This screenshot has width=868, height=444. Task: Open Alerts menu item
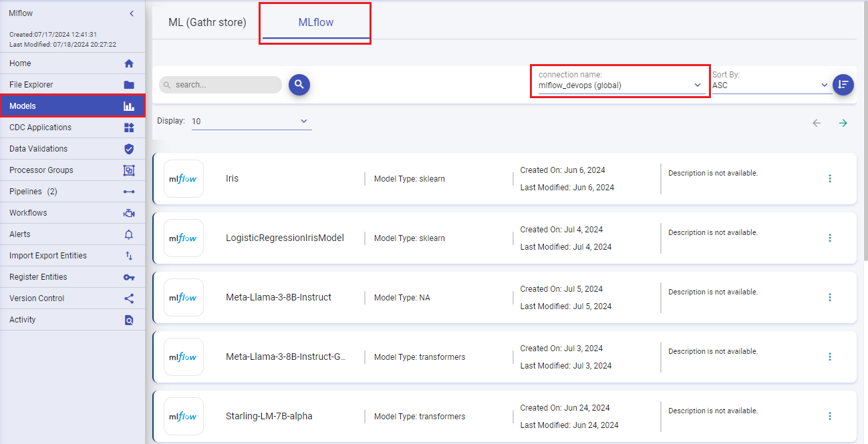click(72, 234)
